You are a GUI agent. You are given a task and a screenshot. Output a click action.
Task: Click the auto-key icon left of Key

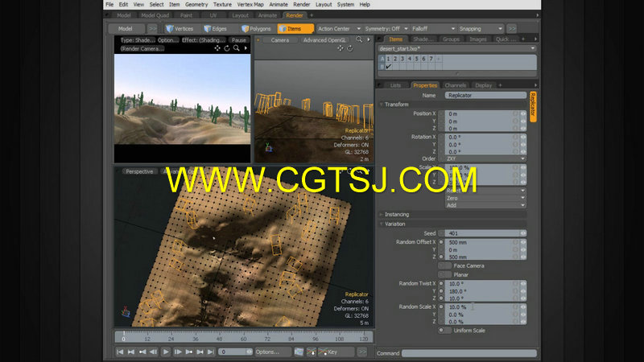312,352
